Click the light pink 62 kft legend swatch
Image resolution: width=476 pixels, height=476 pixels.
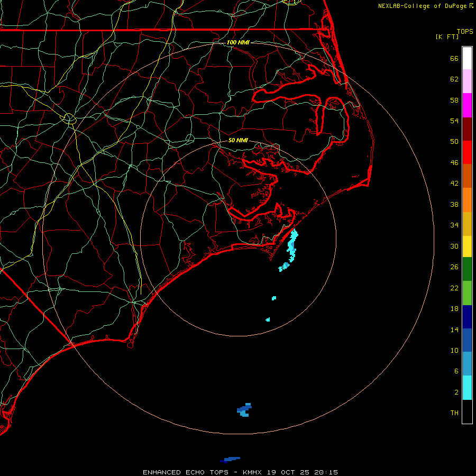point(467,81)
